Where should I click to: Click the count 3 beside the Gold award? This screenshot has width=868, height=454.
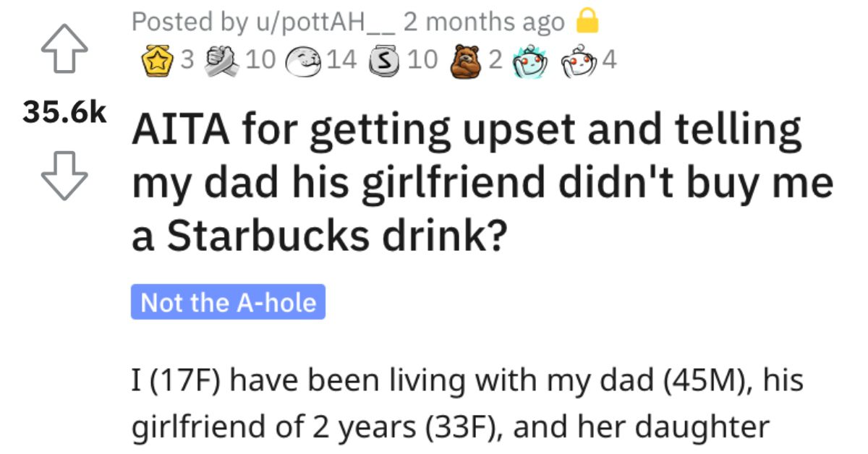pyautogui.click(x=189, y=60)
